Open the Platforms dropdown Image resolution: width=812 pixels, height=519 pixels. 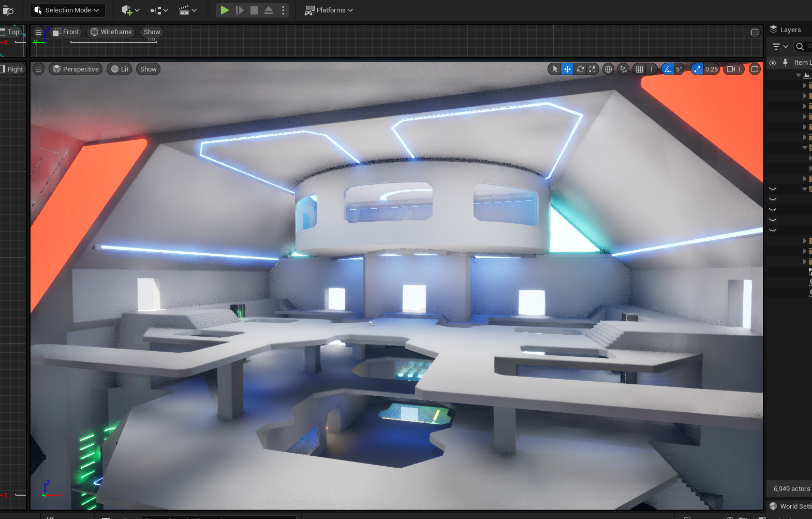click(329, 10)
